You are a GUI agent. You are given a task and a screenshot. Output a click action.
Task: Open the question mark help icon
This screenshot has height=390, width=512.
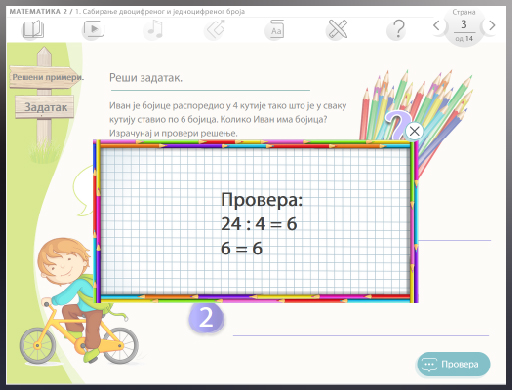(x=397, y=30)
